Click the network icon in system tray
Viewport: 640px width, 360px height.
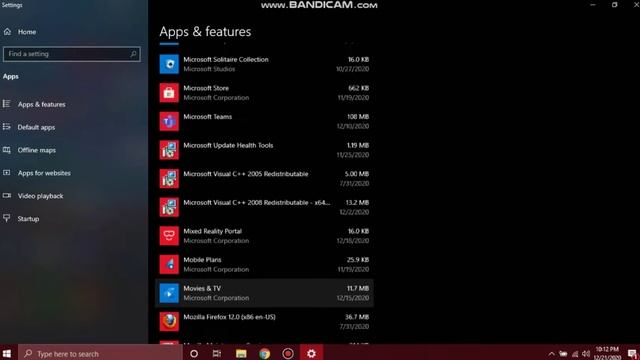pyautogui.click(x=575, y=354)
